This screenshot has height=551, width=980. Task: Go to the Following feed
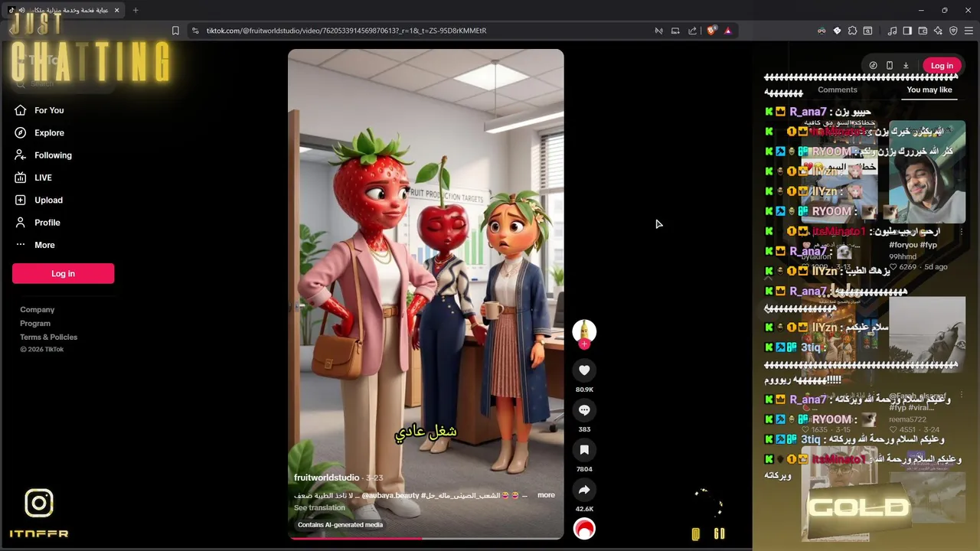coord(53,155)
